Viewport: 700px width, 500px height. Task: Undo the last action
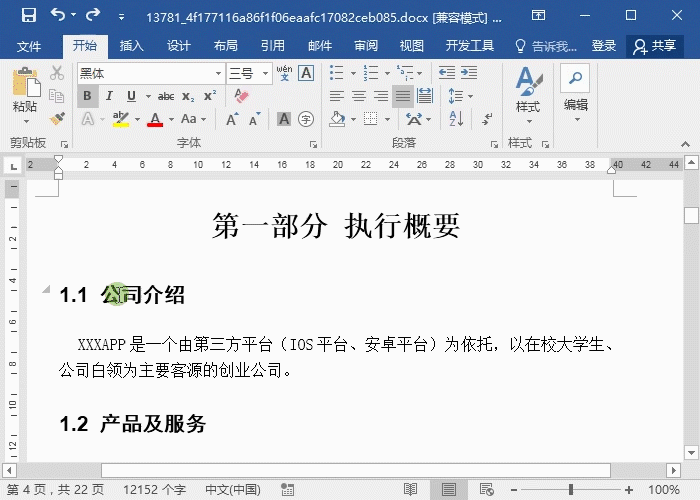click(58, 15)
